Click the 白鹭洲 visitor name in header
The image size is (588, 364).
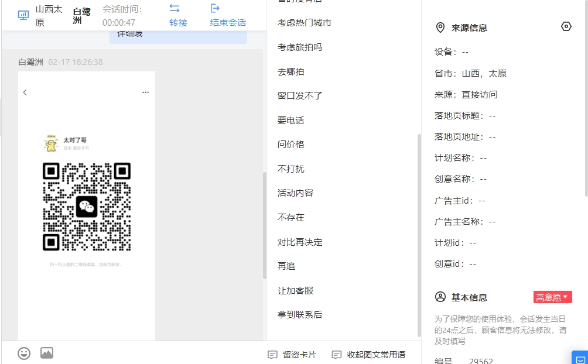82,16
